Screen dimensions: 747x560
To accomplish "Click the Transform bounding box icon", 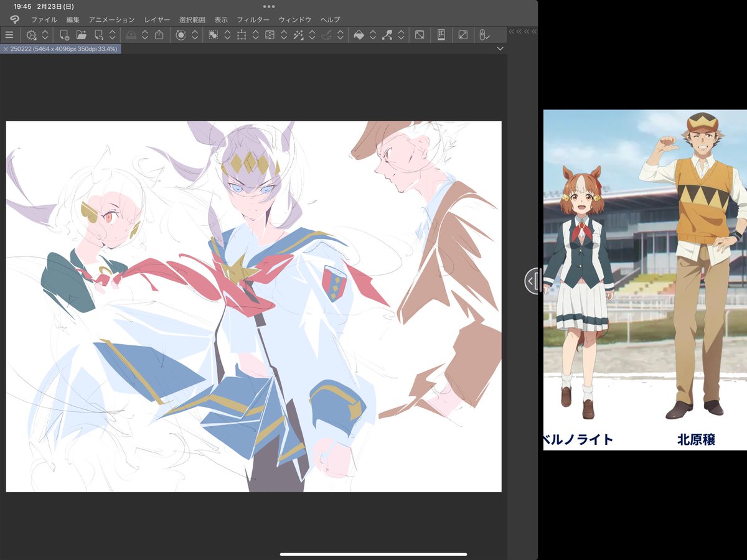I will pos(242,35).
